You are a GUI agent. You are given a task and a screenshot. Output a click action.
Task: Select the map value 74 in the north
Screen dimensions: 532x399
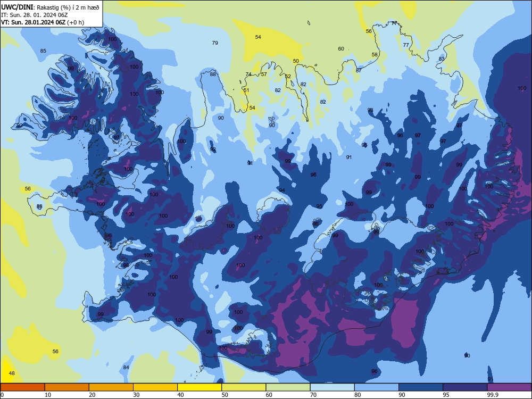tap(248, 74)
